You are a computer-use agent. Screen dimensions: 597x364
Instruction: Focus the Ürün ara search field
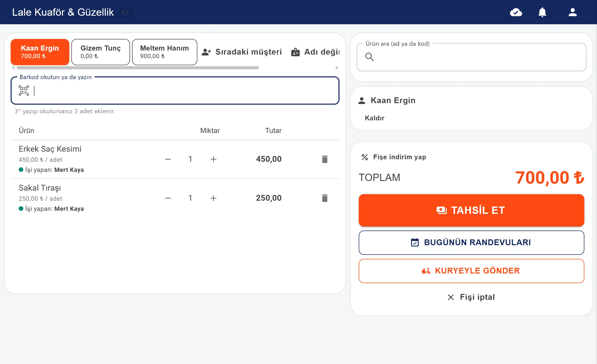pyautogui.click(x=472, y=57)
